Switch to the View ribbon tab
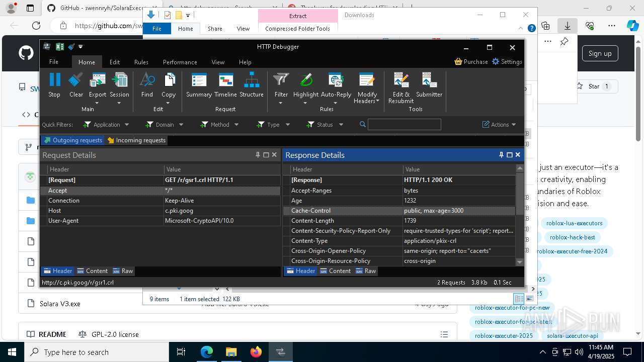 click(218, 62)
